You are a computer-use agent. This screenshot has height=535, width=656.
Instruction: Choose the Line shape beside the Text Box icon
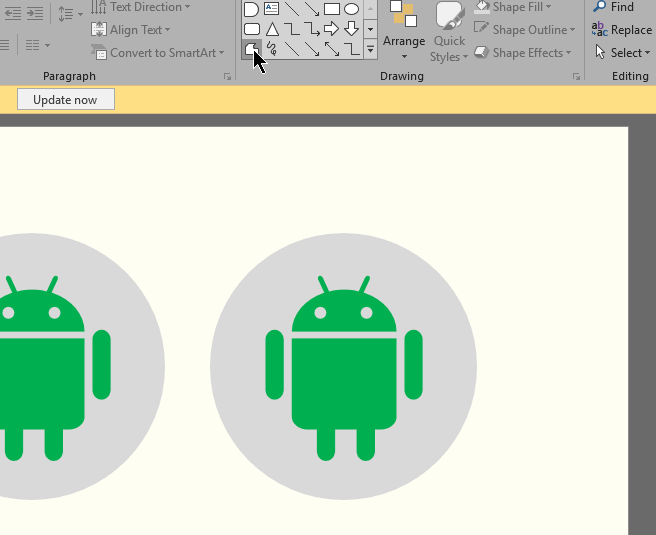click(292, 9)
